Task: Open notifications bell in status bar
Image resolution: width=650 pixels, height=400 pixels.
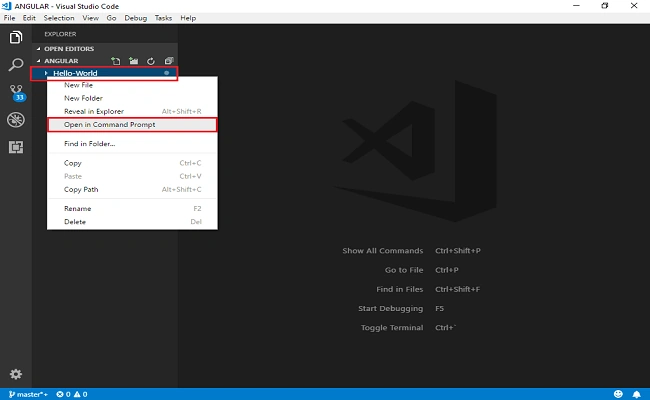Action: [x=636, y=394]
